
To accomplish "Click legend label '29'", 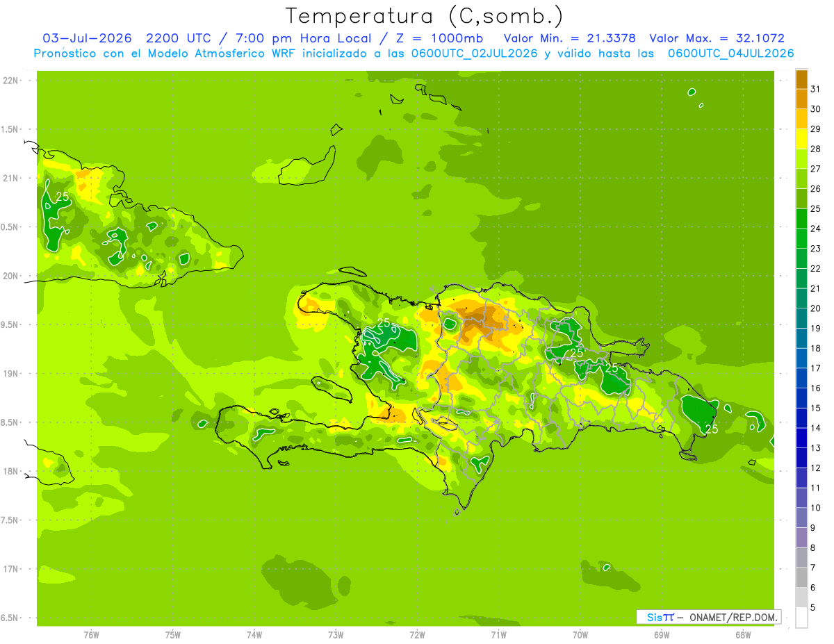I will coord(815,129).
